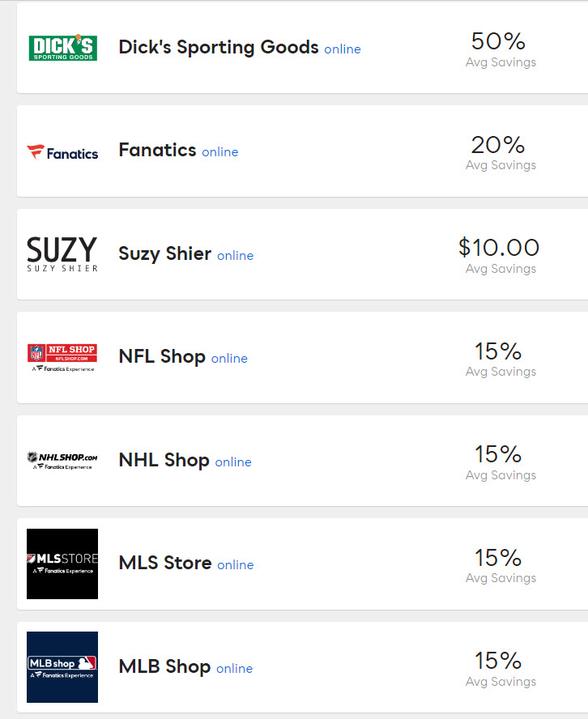The image size is (588, 719).
Task: Click "online" tag next to Dick's Sporting Goods
Action: click(x=343, y=49)
